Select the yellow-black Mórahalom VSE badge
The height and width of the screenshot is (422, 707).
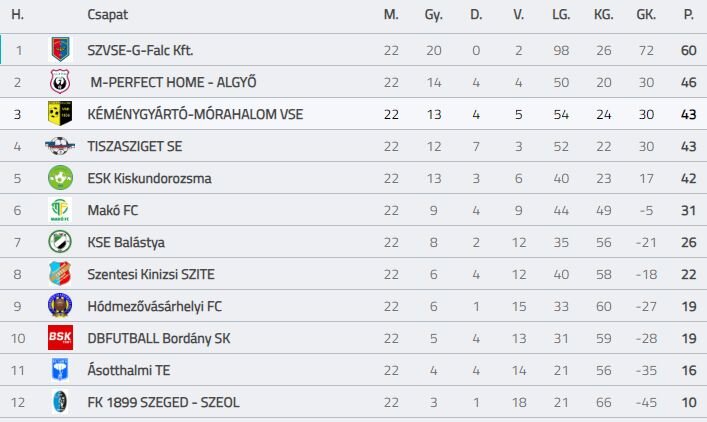[60, 114]
